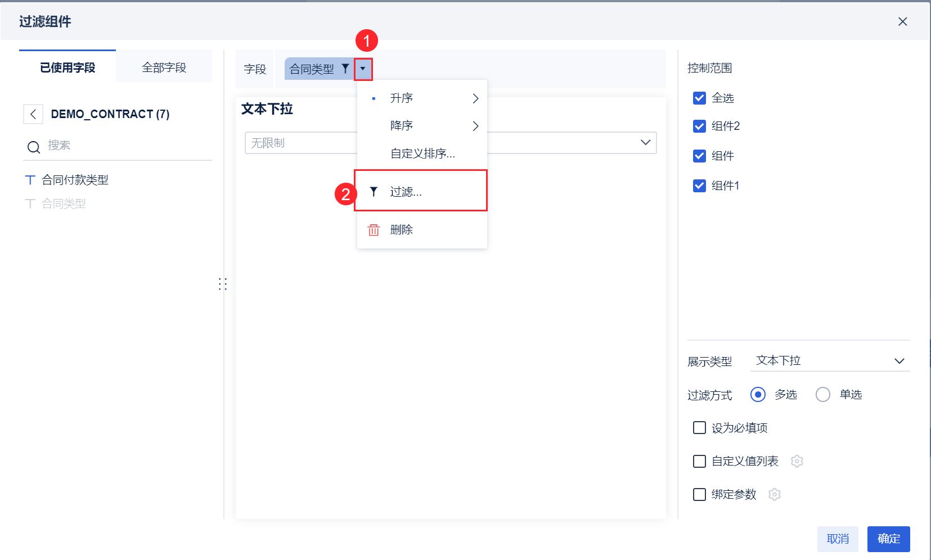Click the trash icon for 删除

pyautogui.click(x=374, y=230)
